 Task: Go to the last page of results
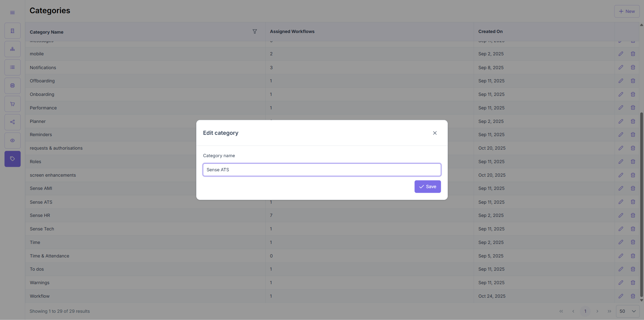click(x=609, y=311)
